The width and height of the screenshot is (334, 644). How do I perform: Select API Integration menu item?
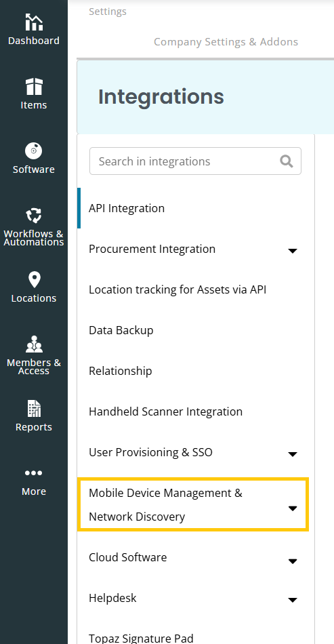[196, 208]
